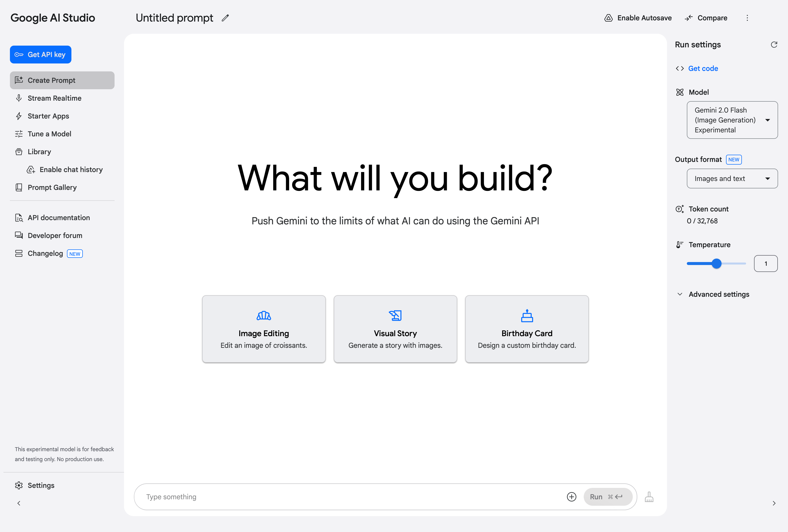Viewport: 788px width, 532px height.
Task: Click Get API key button
Action: click(x=41, y=55)
